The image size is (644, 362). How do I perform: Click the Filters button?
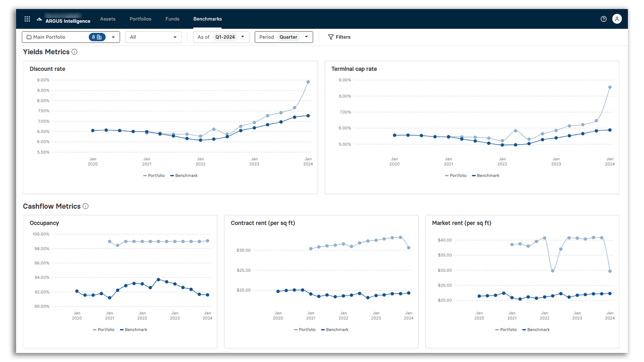(x=339, y=37)
